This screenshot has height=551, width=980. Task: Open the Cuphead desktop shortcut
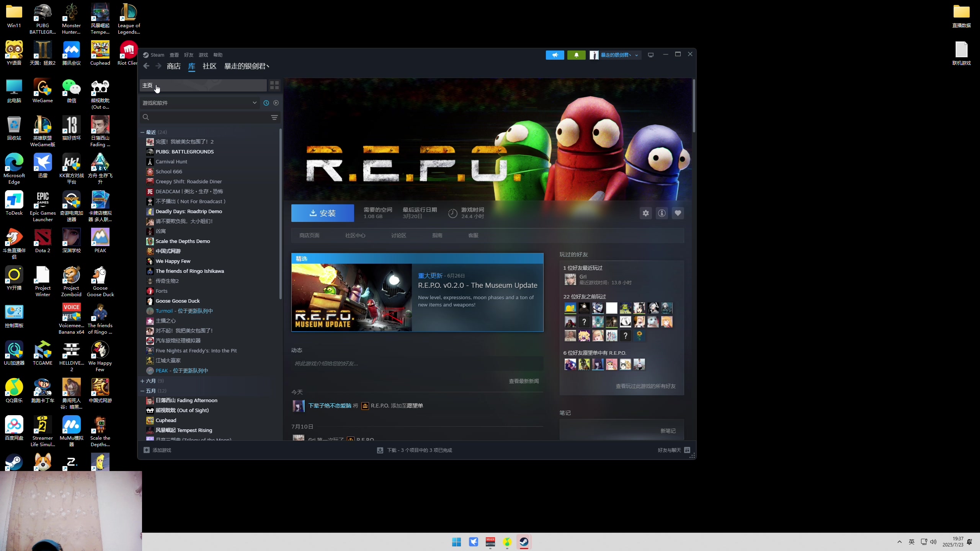pos(100,53)
